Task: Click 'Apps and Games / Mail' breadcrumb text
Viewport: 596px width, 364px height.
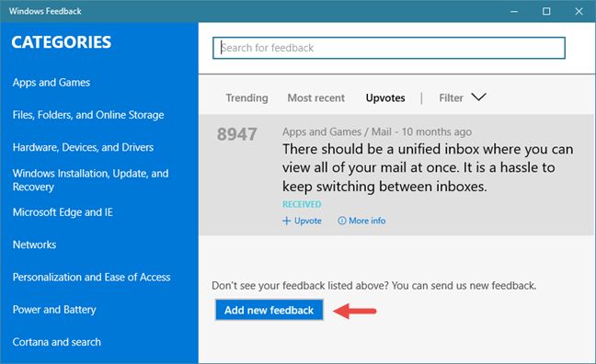Action: pyautogui.click(x=337, y=131)
